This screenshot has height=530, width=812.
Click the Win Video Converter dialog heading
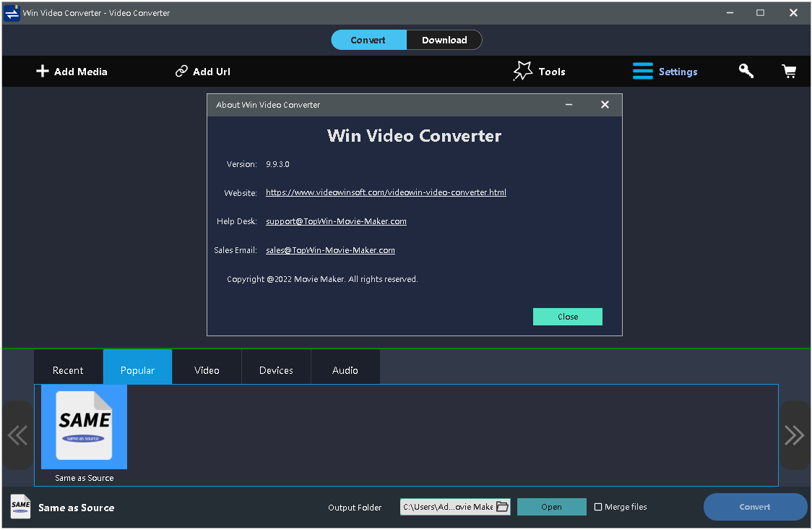414,136
